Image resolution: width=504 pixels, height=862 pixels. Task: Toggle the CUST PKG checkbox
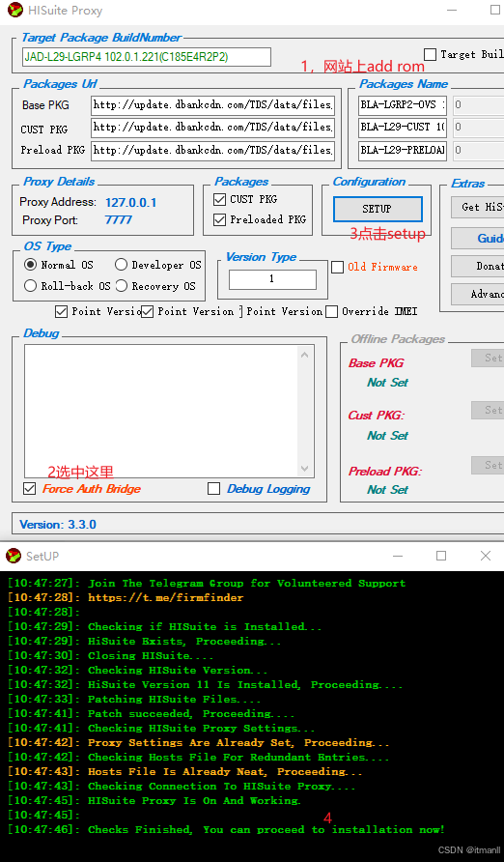click(219, 199)
